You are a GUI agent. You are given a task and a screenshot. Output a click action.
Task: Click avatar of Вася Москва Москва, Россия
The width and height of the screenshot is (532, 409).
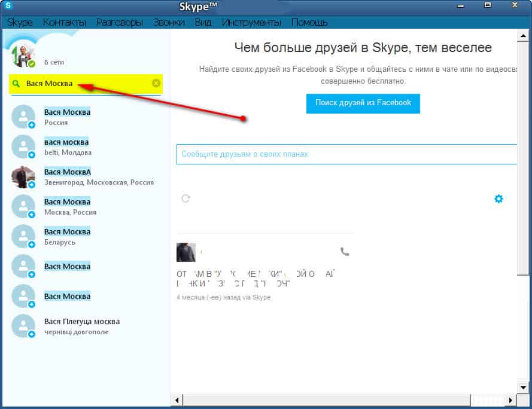[x=23, y=206]
